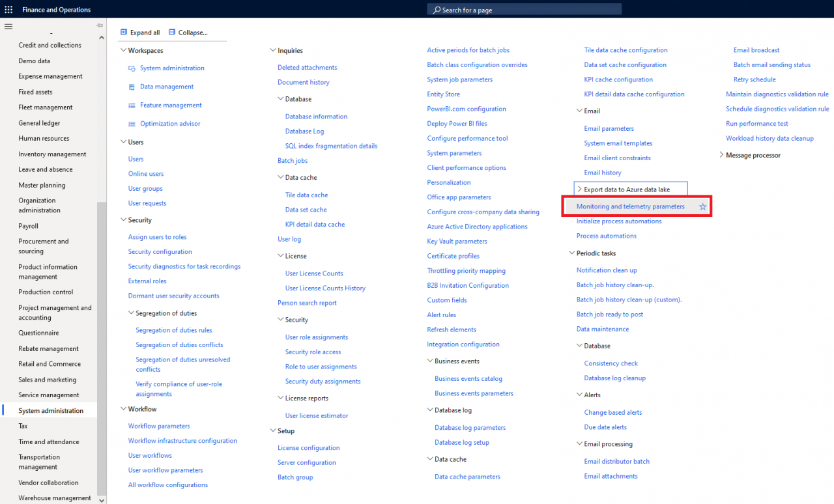Open Monitoring and telemetry parameters link

[630, 206]
